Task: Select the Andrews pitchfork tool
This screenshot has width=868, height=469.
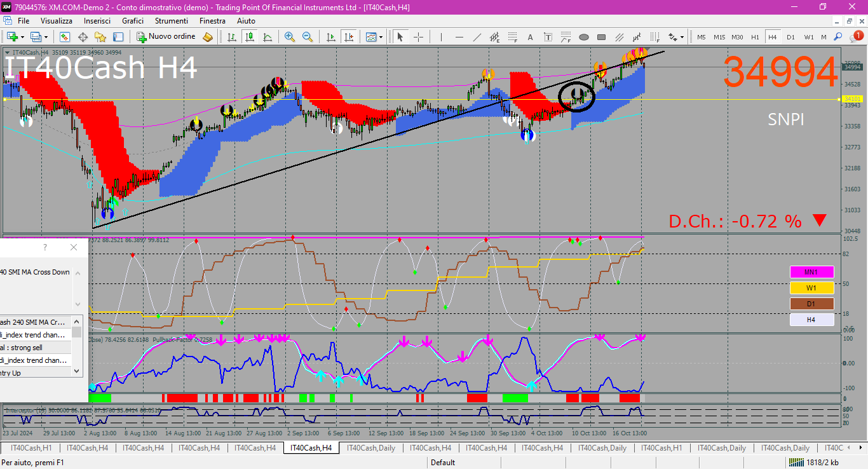Action: click(637, 37)
